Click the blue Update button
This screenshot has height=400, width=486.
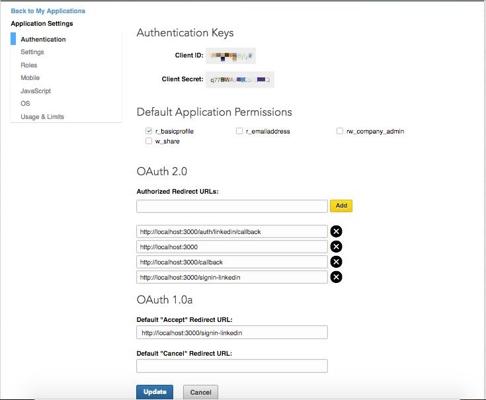[155, 392]
